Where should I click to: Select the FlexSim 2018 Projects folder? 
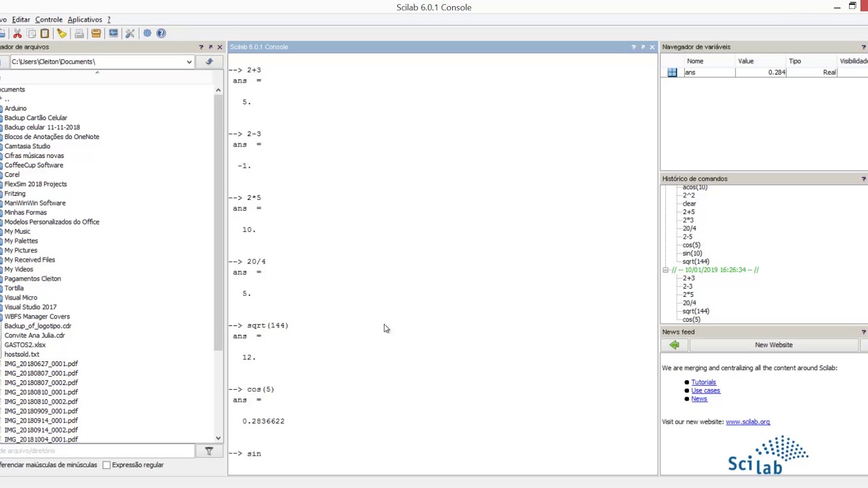(x=36, y=184)
